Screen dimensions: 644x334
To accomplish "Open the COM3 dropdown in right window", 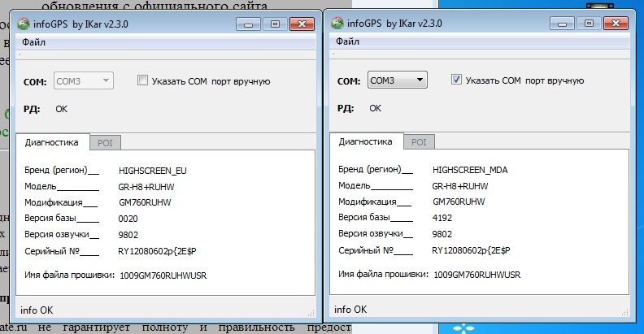I will 396,80.
